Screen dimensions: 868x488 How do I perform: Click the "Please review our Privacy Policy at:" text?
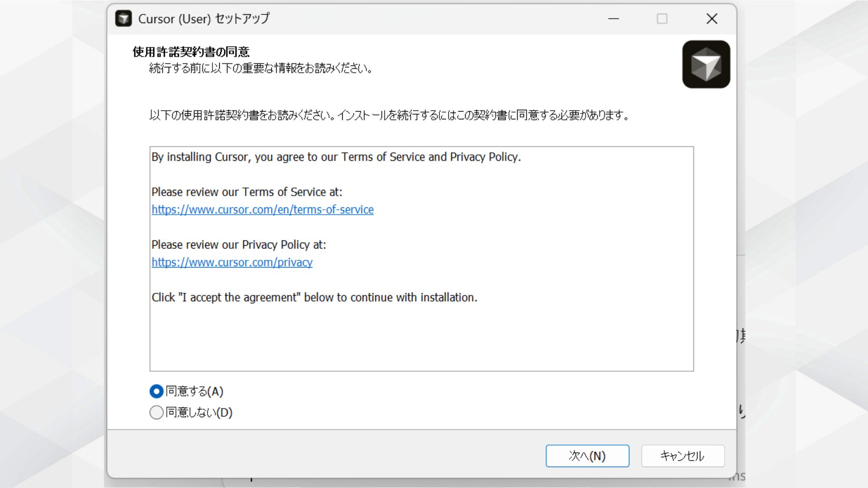point(239,245)
